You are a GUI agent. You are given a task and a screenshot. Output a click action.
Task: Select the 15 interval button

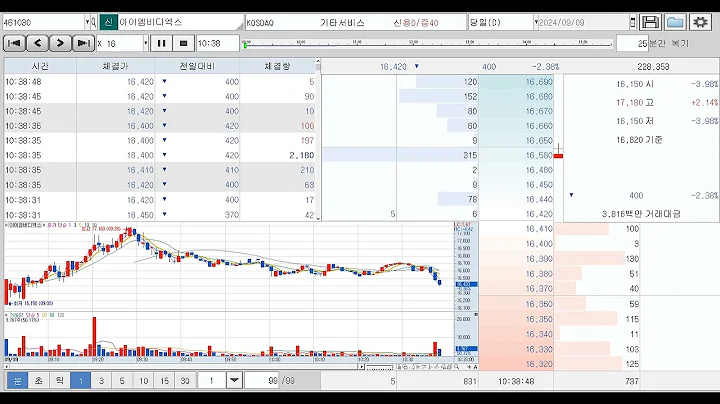coord(164,381)
